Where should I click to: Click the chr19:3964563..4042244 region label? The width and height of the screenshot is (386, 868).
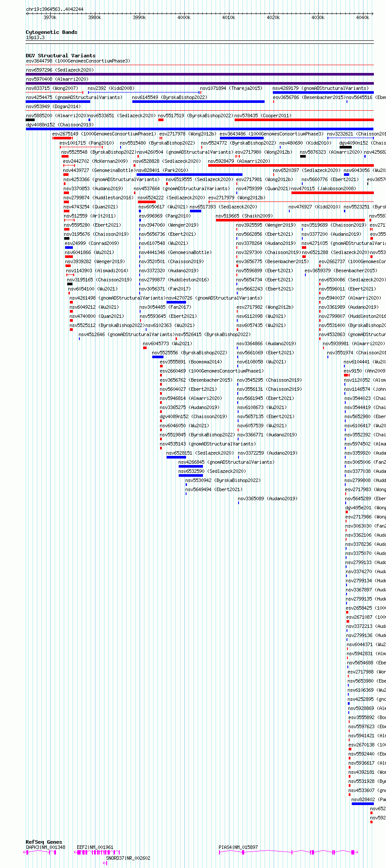[x=55, y=9]
